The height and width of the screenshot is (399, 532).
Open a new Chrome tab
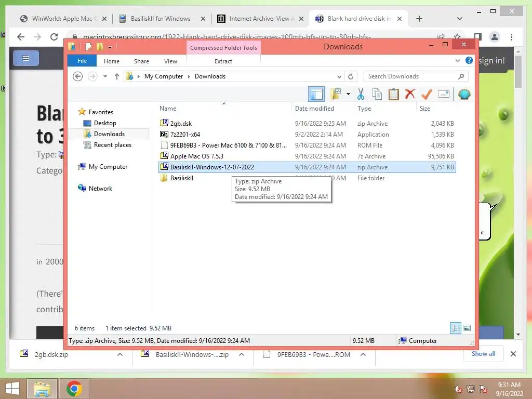[419, 19]
